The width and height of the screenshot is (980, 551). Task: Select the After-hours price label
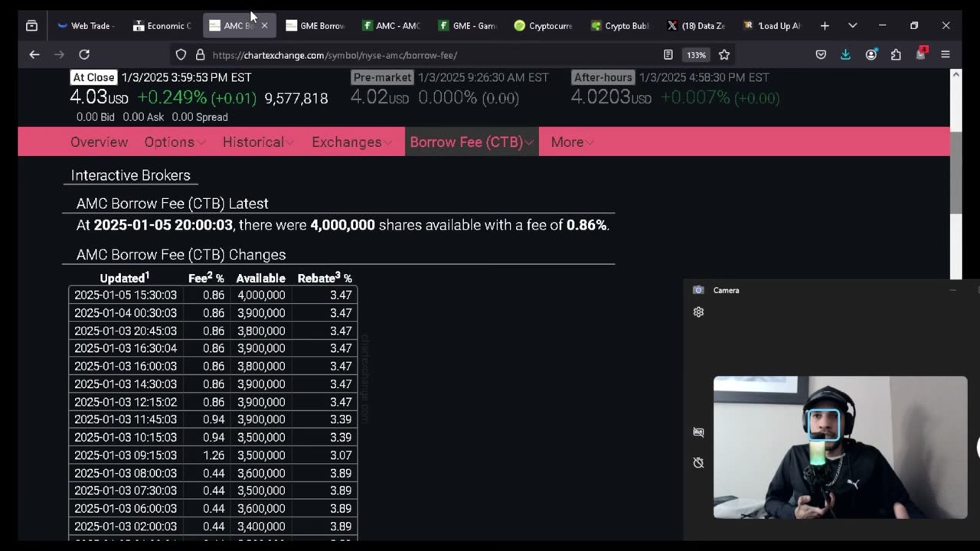[x=603, y=77]
